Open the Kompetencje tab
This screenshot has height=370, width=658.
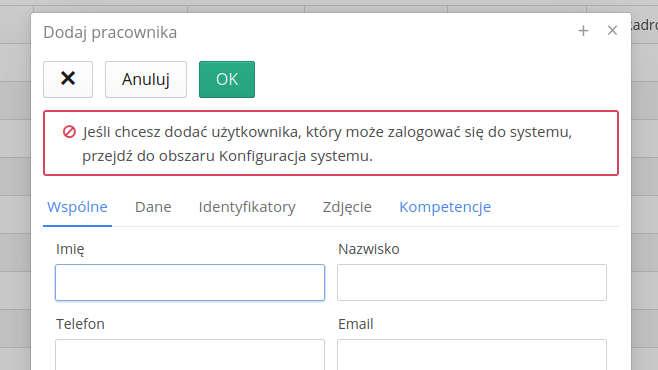coord(445,207)
